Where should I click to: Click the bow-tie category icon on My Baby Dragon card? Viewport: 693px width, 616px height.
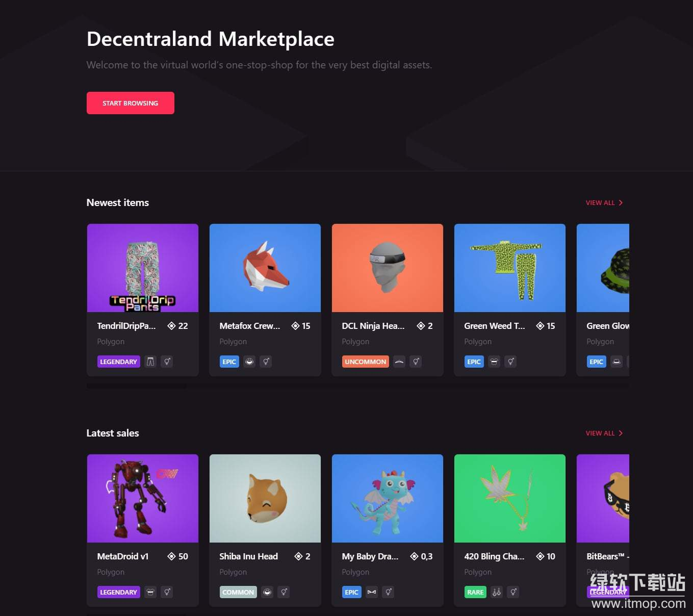(x=372, y=592)
